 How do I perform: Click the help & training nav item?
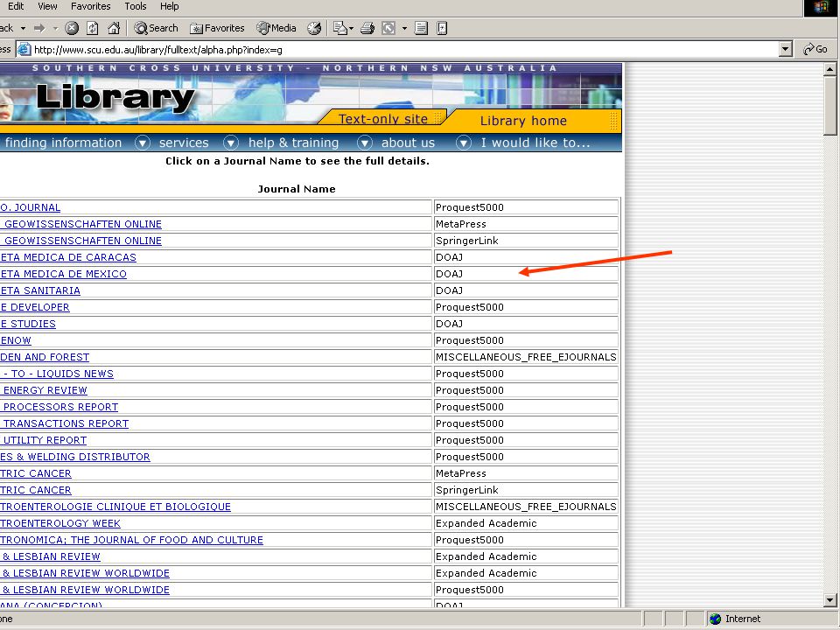pos(294,143)
